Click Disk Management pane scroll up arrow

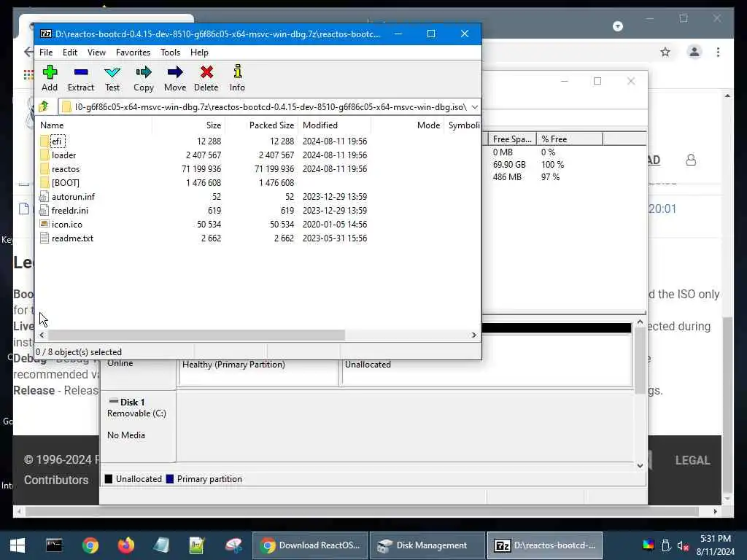coord(640,322)
